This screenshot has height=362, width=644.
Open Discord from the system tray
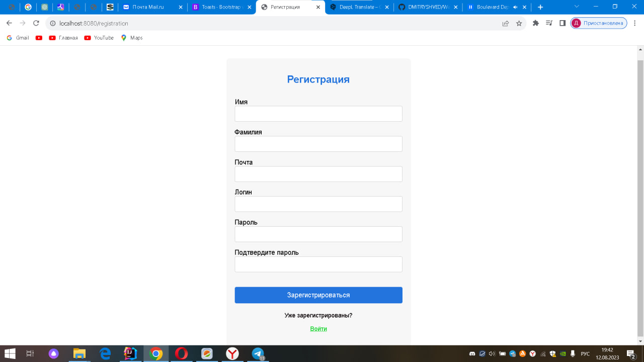(x=473, y=353)
